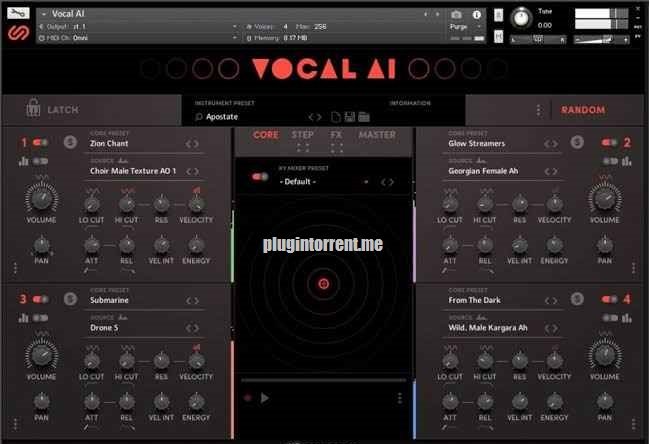Toggle layer 1 secondary switch below power
Viewport: 650px width, 444px height.
41,161
